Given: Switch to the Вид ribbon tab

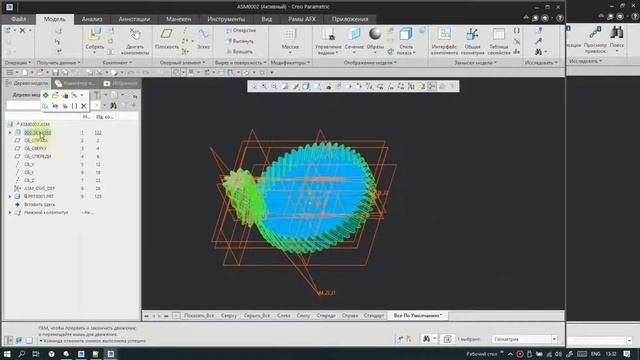Looking at the screenshot, I should 267,19.
